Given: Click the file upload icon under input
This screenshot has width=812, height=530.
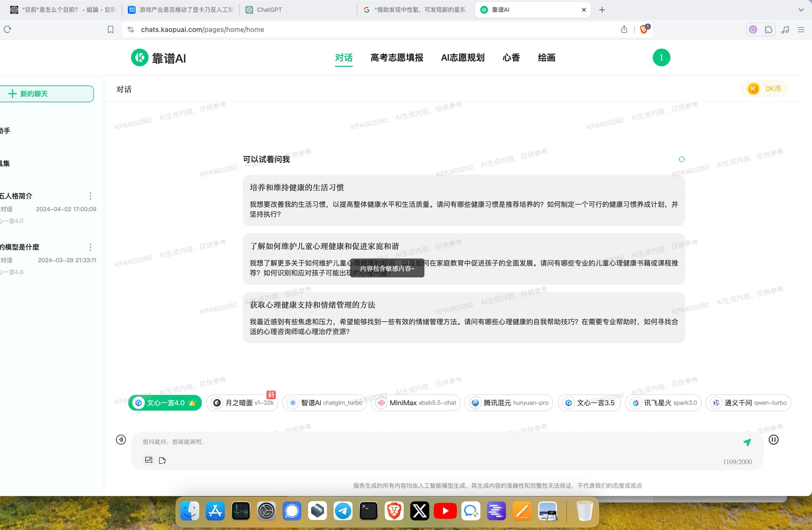Looking at the screenshot, I should tap(162, 460).
